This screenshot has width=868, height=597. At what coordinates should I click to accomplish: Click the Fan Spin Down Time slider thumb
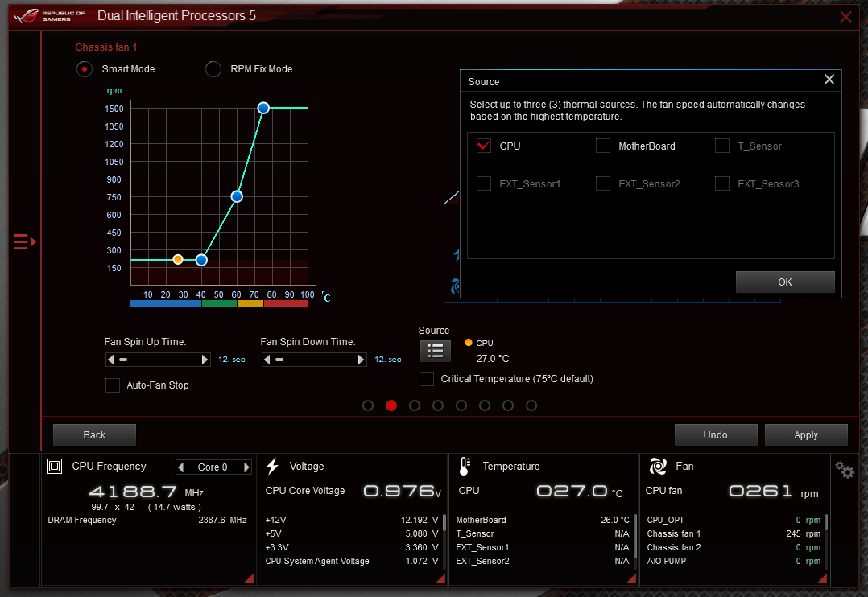(279, 360)
